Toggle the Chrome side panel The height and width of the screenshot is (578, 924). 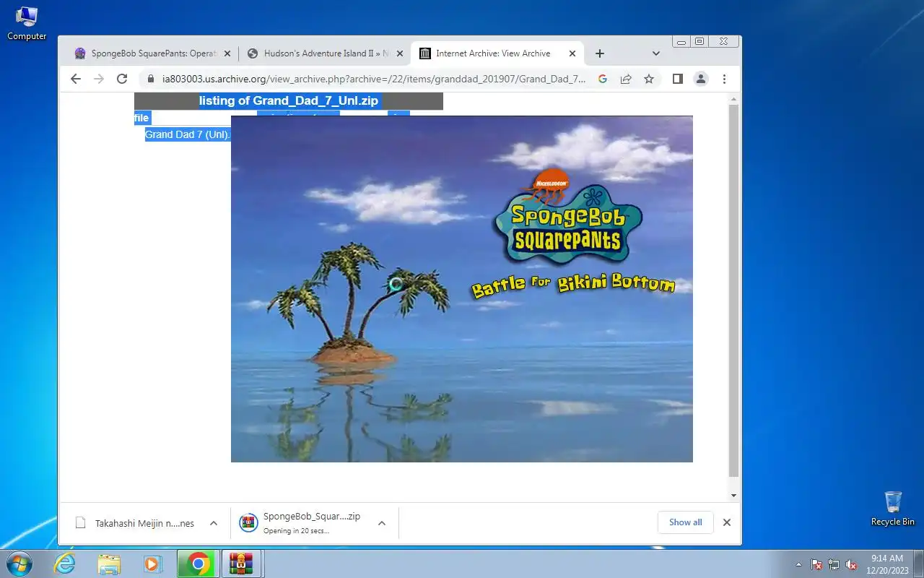677,79
